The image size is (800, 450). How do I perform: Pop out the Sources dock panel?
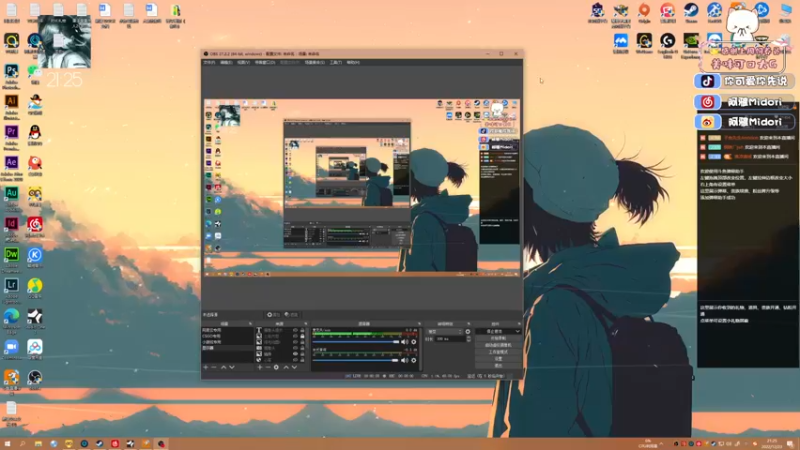click(306, 324)
